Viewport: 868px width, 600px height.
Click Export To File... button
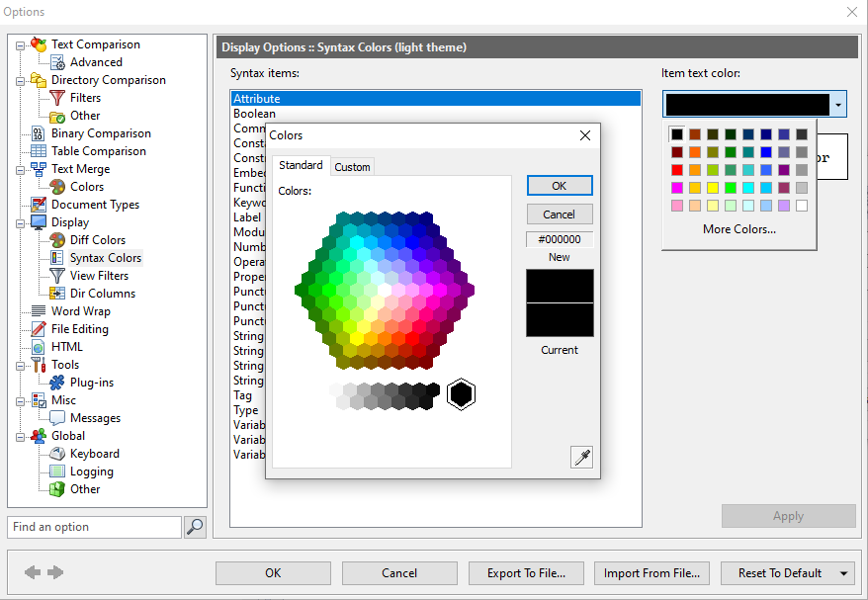click(526, 573)
